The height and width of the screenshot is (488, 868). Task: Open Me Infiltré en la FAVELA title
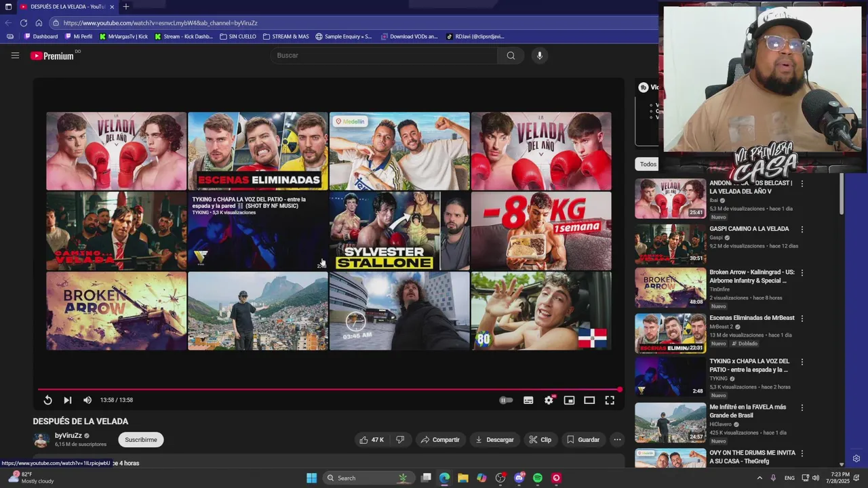tap(748, 411)
